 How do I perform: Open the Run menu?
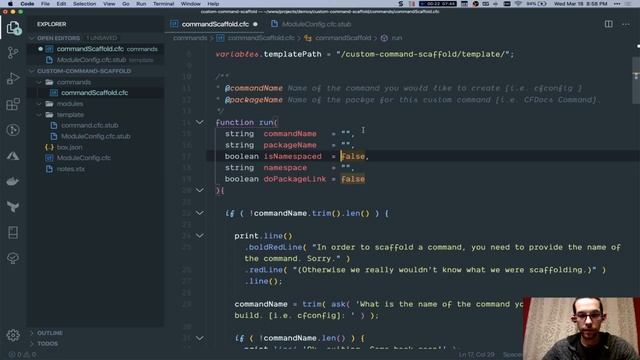[141, 4]
